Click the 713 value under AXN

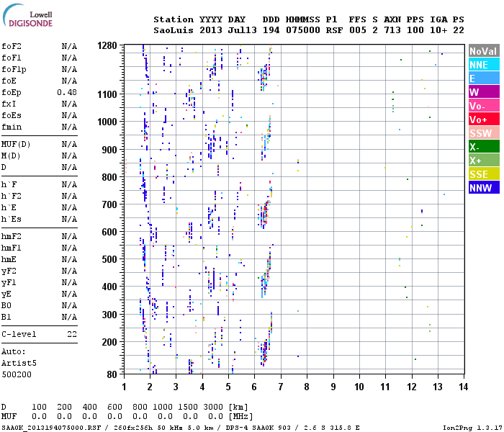(392, 30)
